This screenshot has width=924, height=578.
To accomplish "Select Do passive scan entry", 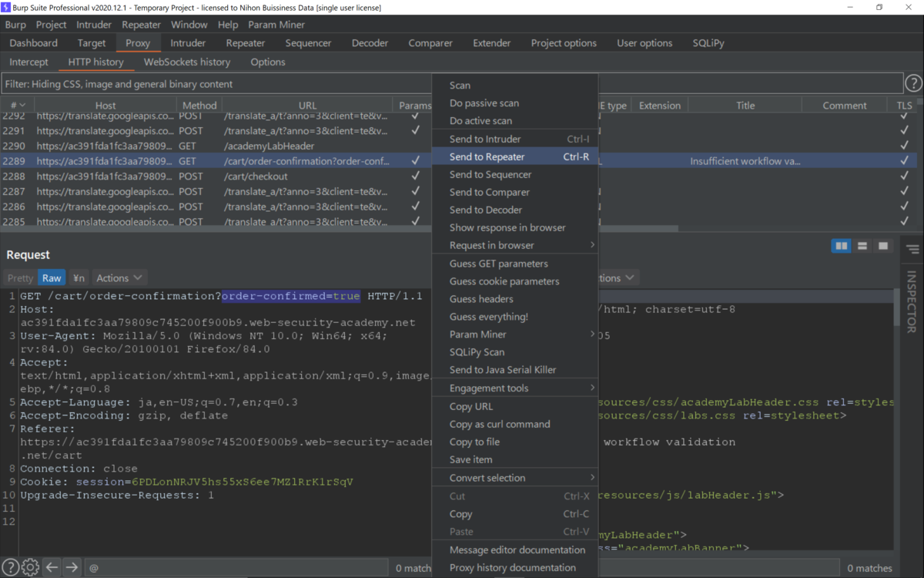I will [515, 102].
